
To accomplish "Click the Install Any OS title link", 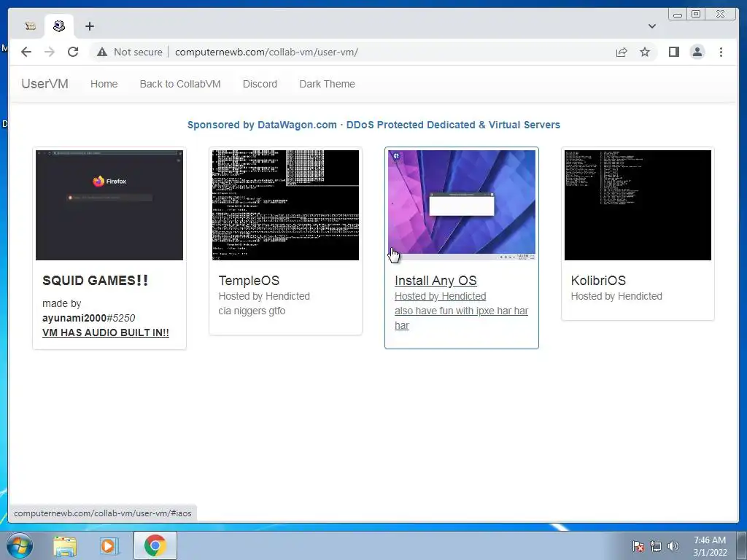I will (436, 281).
